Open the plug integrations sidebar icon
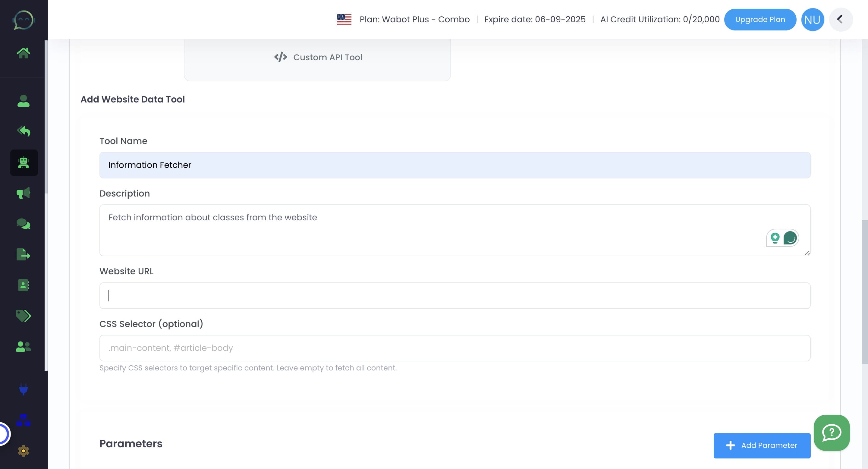868x469 pixels. pos(23,389)
